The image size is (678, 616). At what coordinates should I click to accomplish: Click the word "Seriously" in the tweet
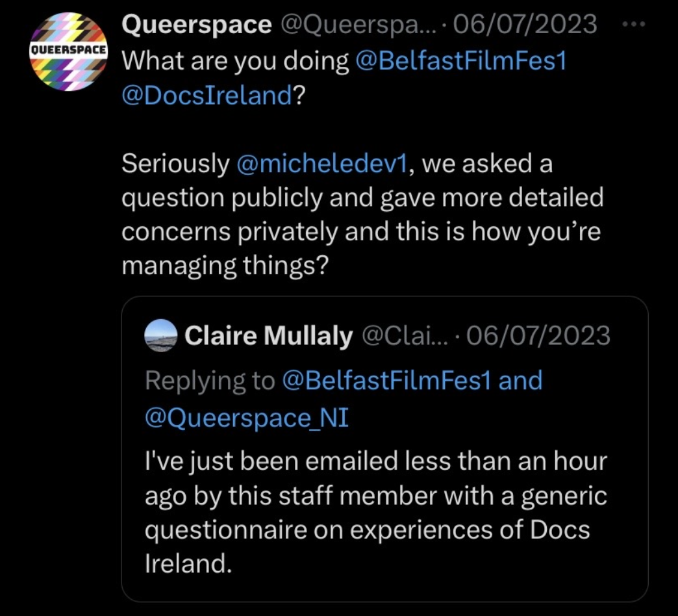175,164
